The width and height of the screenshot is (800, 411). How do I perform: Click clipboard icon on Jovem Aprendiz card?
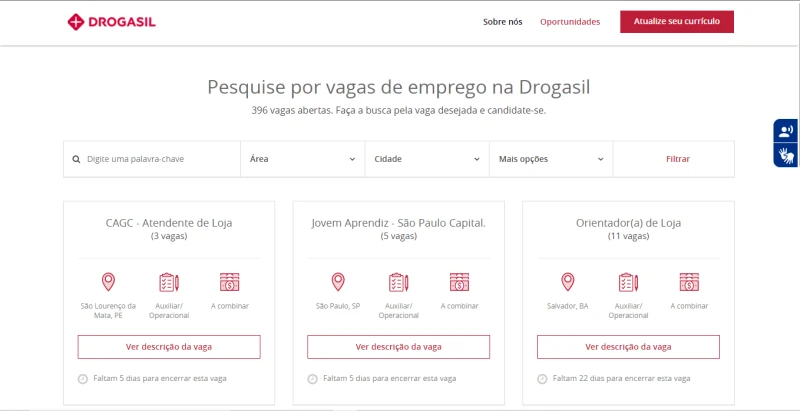(x=398, y=282)
